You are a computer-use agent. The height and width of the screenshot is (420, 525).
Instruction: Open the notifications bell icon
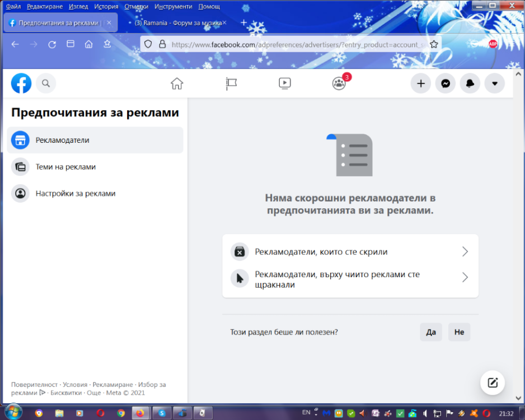pyautogui.click(x=470, y=83)
